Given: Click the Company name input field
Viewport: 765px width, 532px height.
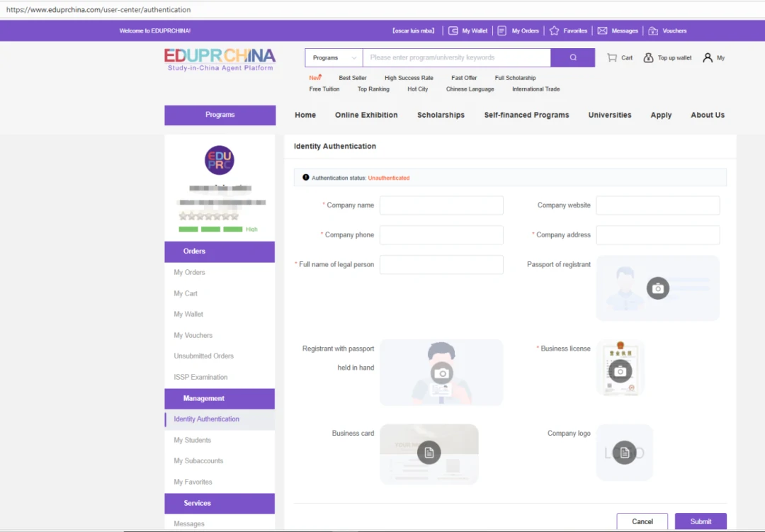Looking at the screenshot, I should point(441,205).
